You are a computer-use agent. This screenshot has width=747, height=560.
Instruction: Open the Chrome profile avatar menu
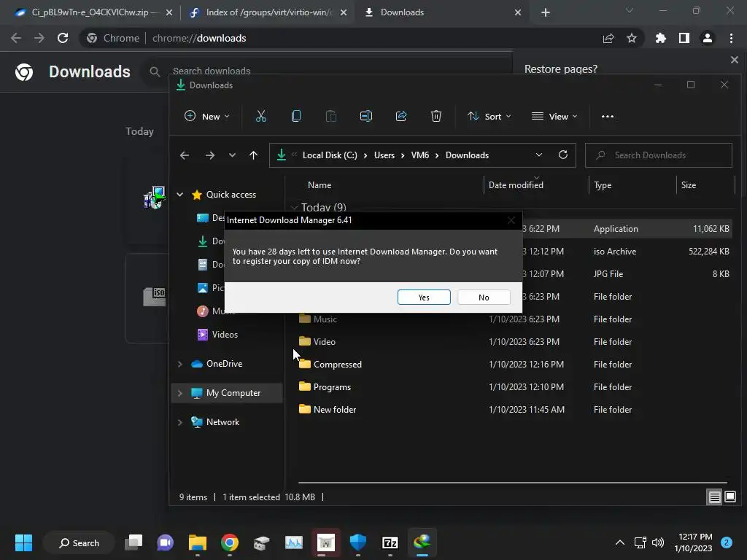tap(708, 38)
